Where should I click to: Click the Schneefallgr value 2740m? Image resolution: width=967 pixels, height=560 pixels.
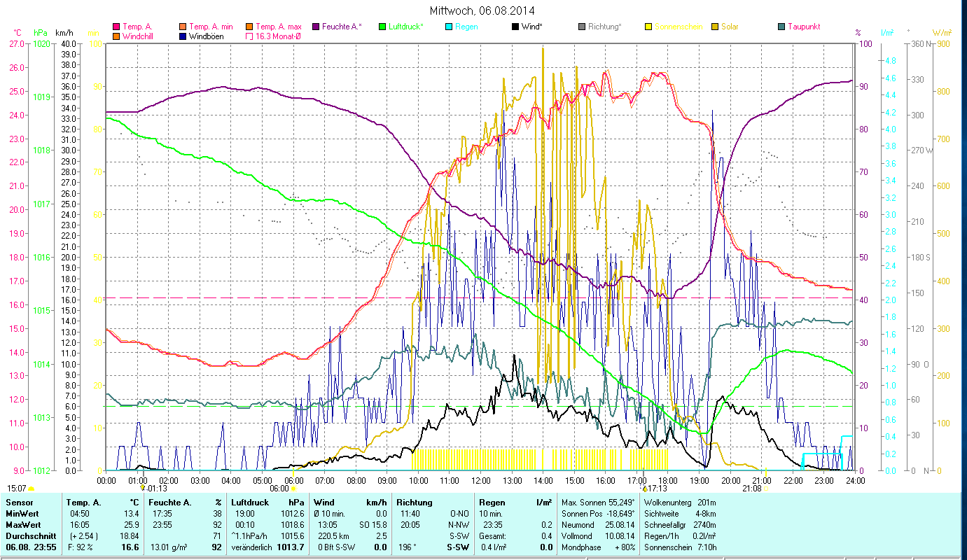tap(705, 524)
